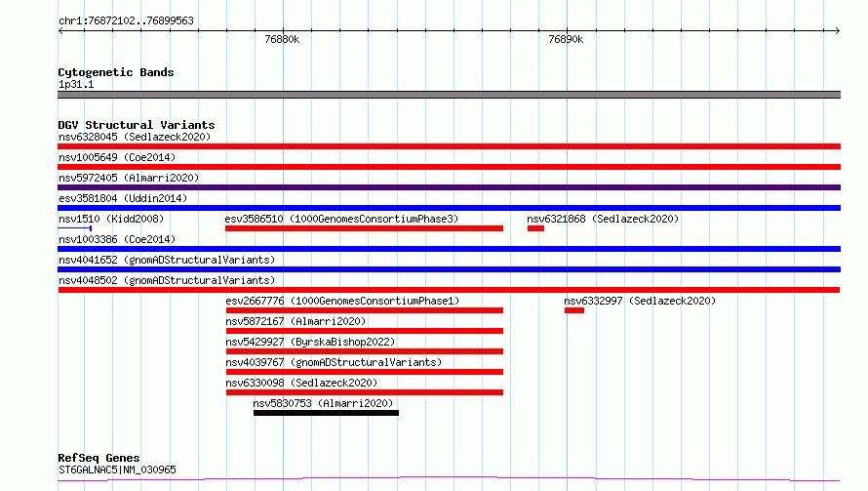Click the gray 1p31.1 cytogenetic band bar
Screen dimensions: 868x491
[x=449, y=95]
